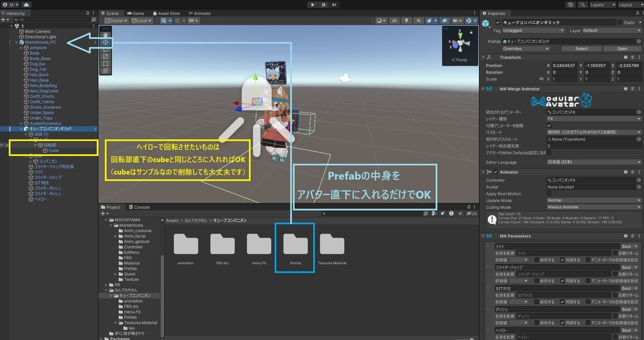
Task: Open the Layer Default dropdown
Action: coord(611,30)
